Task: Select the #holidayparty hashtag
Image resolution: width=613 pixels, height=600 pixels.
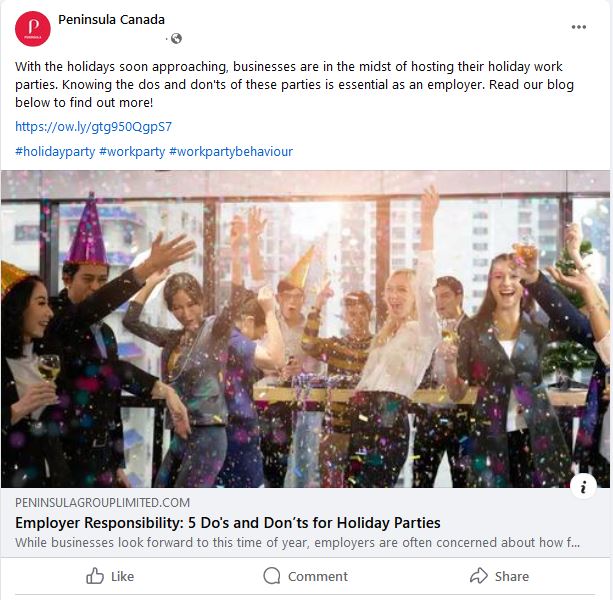Action: pos(55,152)
